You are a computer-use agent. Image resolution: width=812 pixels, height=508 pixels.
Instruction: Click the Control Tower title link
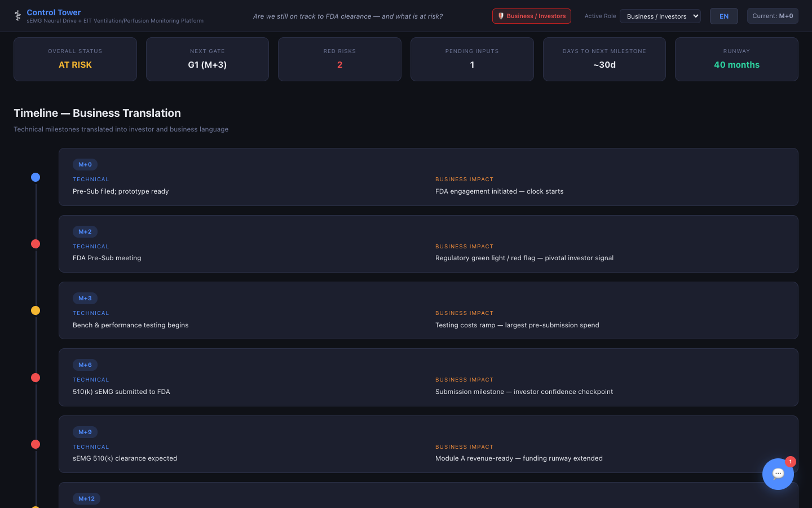coord(54,12)
